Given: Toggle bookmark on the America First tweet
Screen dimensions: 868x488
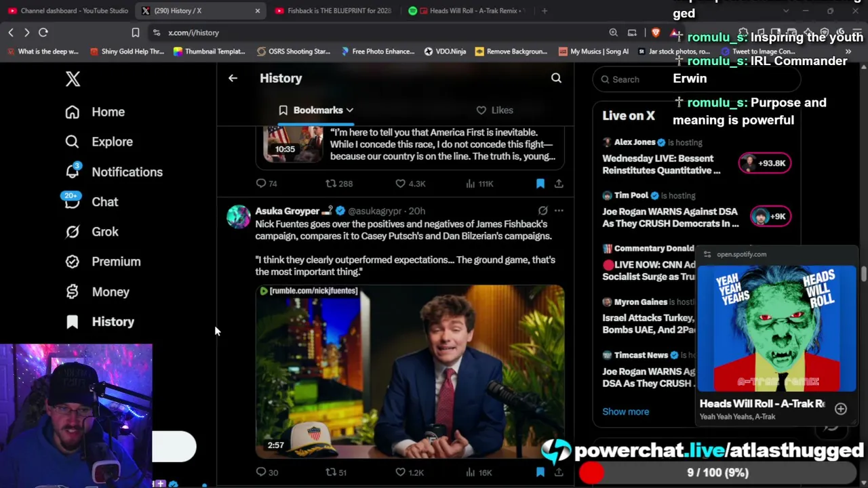Looking at the screenshot, I should 540,184.
